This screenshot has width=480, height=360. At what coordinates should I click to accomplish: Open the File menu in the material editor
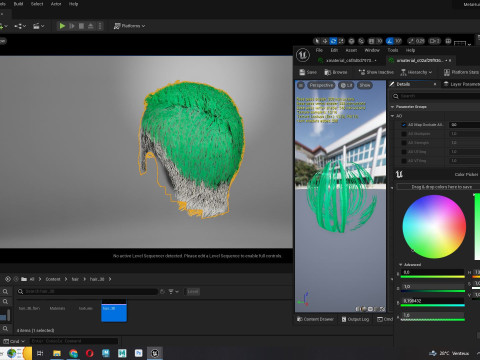319,50
